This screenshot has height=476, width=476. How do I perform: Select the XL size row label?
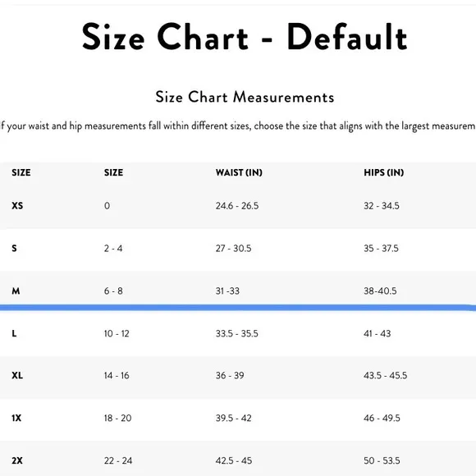click(x=17, y=376)
